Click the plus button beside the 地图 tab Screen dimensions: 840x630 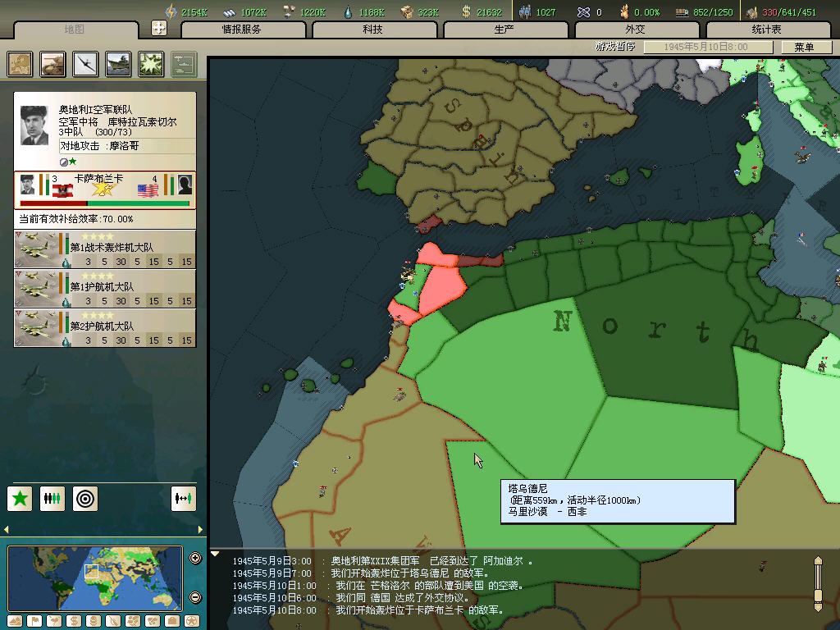click(159, 28)
